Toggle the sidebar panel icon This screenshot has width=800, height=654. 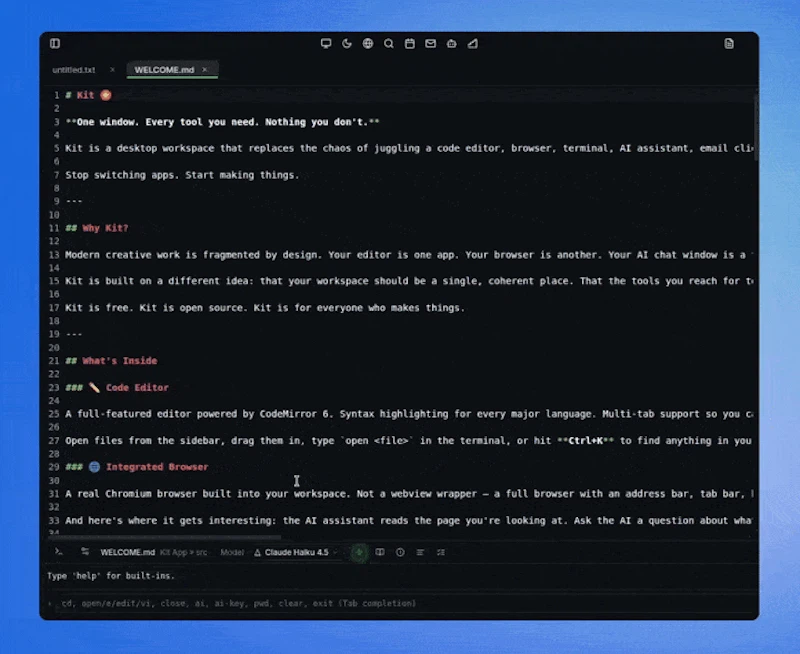(x=55, y=43)
